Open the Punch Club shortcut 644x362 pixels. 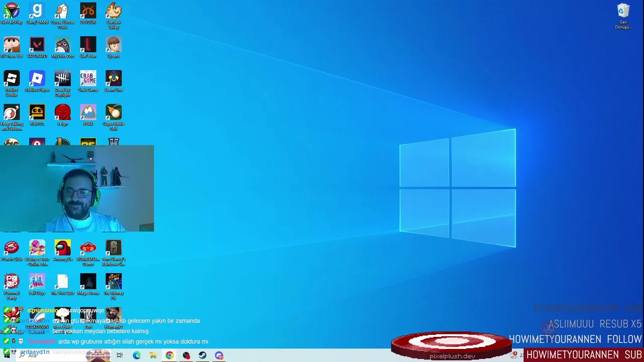click(12, 250)
